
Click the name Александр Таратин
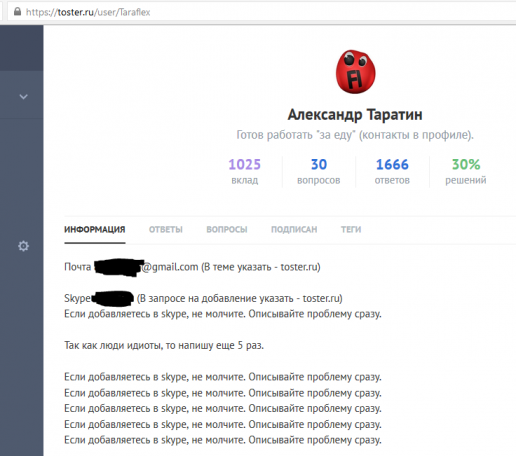[x=355, y=115]
